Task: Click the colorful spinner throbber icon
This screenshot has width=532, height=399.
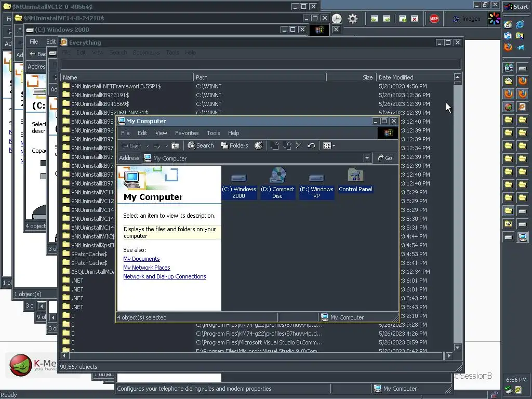Action: point(494,18)
